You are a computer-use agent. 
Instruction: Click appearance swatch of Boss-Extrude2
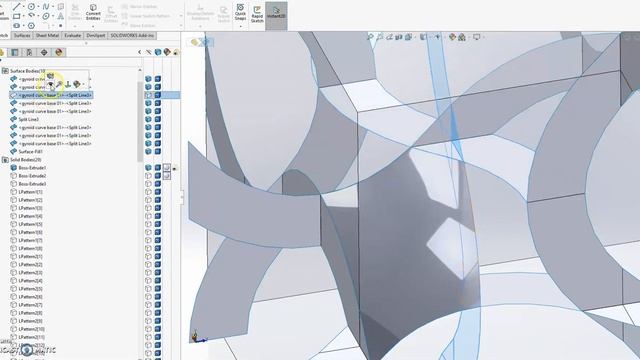coord(167,176)
